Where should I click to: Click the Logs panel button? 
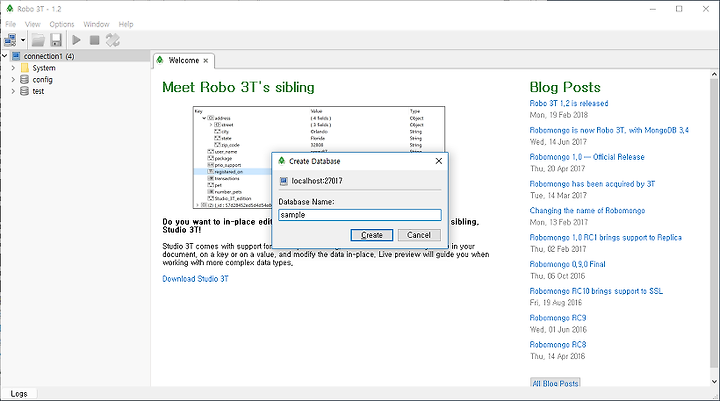pos(19,394)
